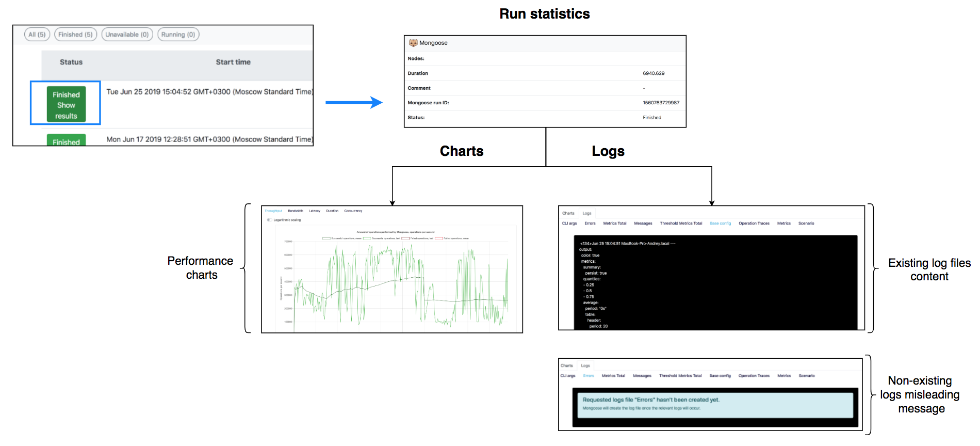The image size is (980, 446).
Task: Toggle 'Failed operations, mean' legend swatch
Action: [439, 238]
